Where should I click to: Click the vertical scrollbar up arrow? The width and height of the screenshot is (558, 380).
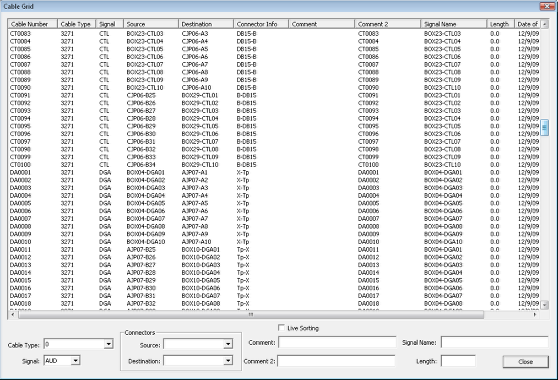[544, 24]
